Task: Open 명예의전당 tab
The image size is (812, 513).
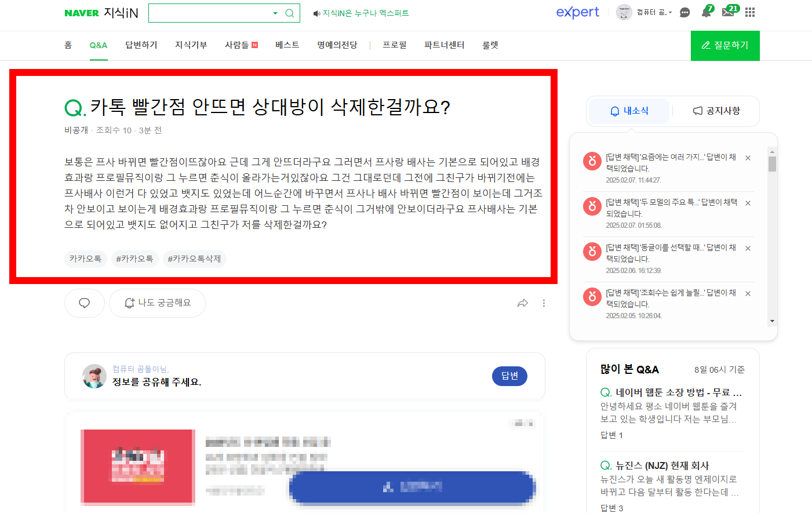Action: point(337,45)
